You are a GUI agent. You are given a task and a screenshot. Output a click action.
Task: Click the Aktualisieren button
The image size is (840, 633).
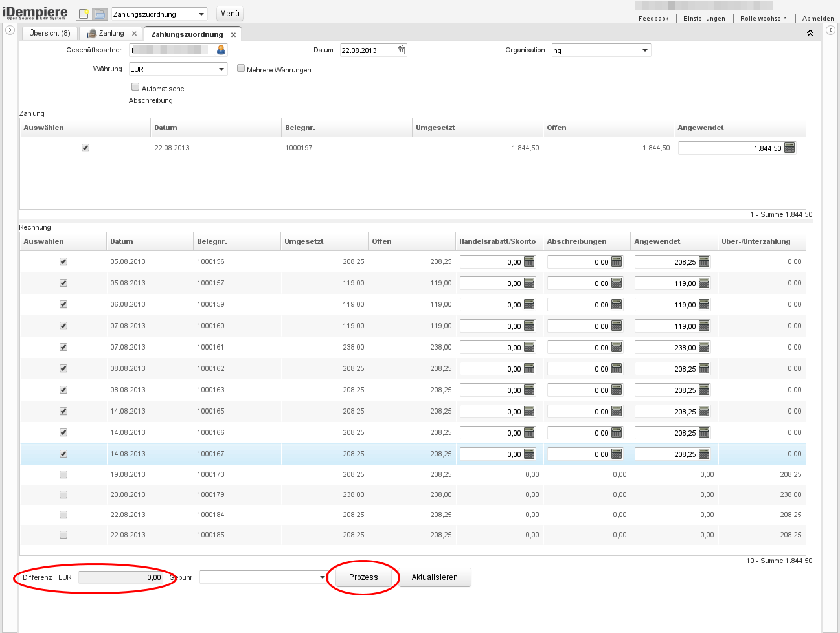(x=435, y=577)
